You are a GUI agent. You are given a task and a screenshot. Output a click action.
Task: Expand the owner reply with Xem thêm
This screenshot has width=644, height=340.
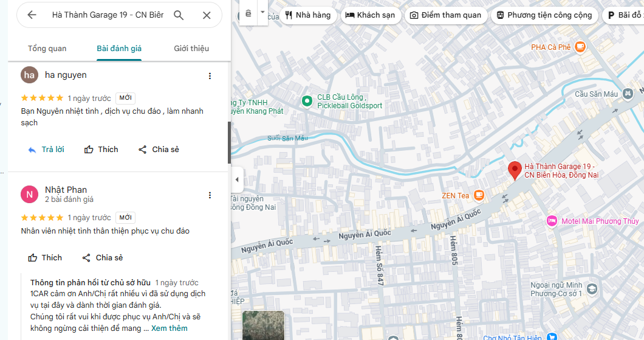(x=170, y=328)
